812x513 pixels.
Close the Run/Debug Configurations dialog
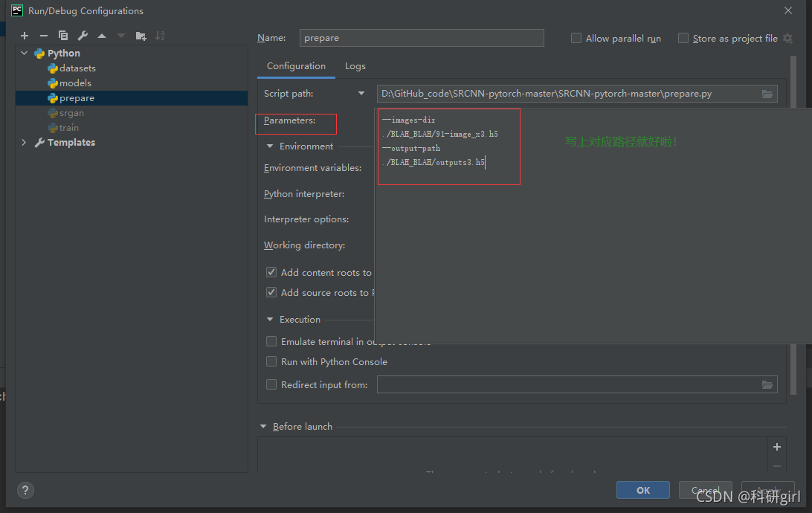pyautogui.click(x=788, y=10)
